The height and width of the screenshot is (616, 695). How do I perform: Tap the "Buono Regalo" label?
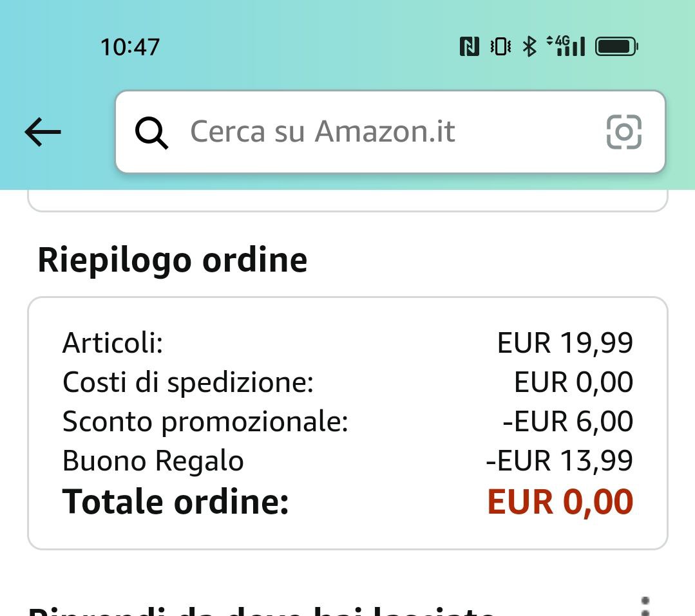[153, 461]
